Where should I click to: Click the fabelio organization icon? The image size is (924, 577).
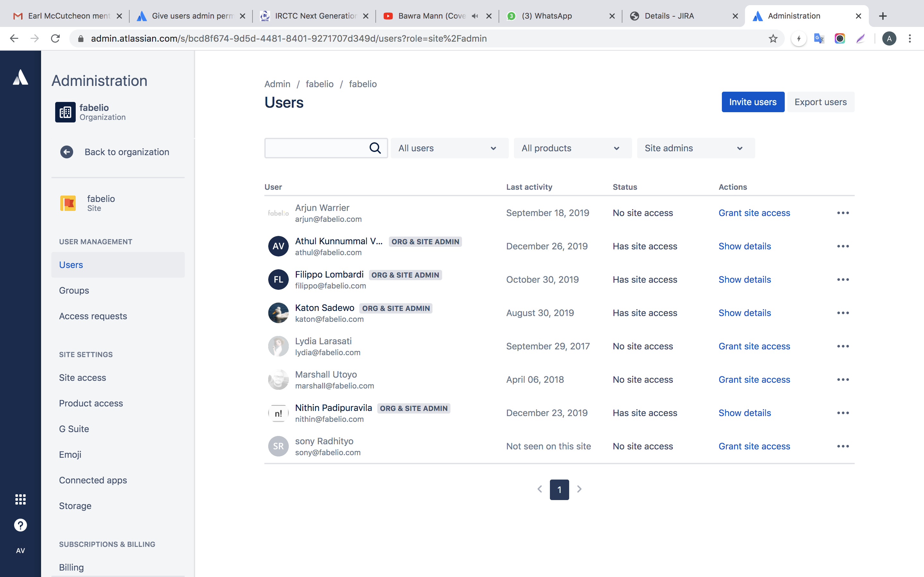pos(65,112)
